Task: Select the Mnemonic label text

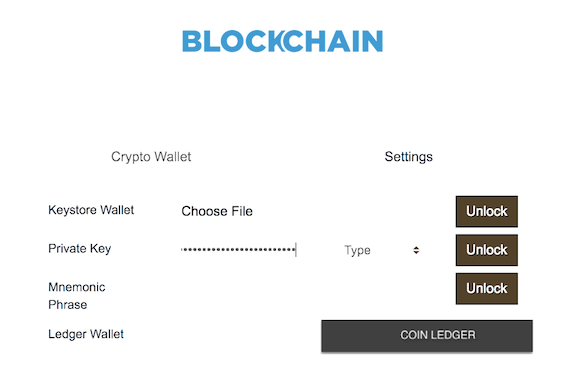Action: (x=76, y=287)
